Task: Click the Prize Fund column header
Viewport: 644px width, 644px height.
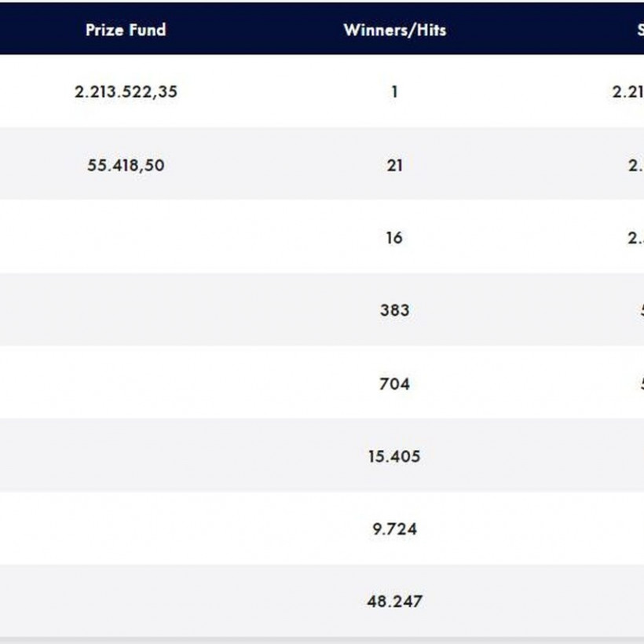Action: click(126, 30)
